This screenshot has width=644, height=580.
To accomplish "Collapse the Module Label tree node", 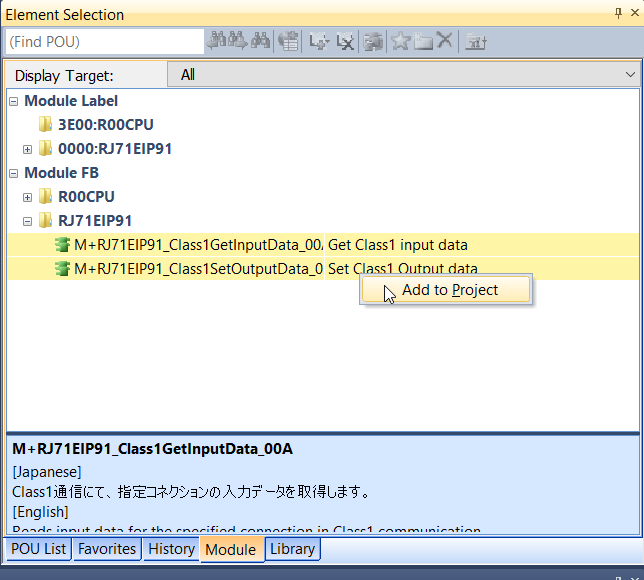I will point(14,101).
